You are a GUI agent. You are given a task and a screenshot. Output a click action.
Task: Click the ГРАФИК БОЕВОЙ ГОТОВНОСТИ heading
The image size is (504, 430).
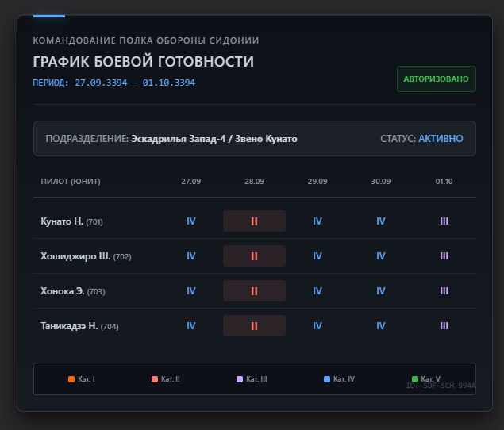pos(144,62)
